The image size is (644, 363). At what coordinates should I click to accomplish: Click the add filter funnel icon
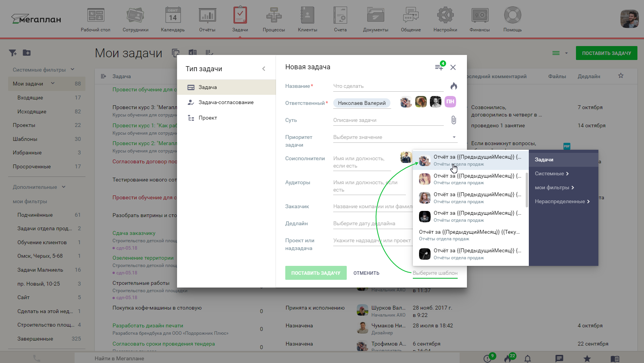click(13, 53)
